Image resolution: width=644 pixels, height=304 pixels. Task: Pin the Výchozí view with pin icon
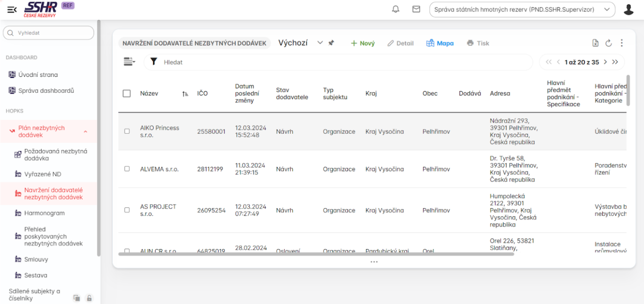(x=331, y=43)
